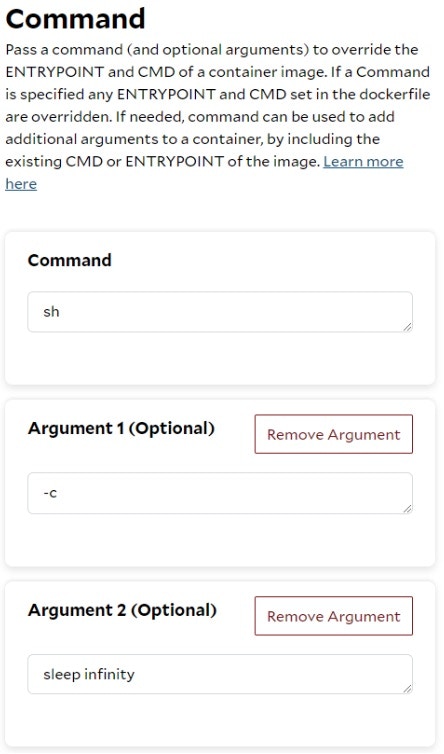Remove Argument 1 using its button

pos(333,434)
